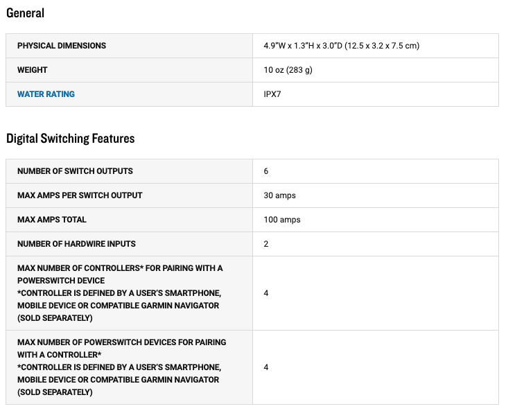Viewport: 515px width, 420px height.
Task: Click the General section heading
Action: 25,13
